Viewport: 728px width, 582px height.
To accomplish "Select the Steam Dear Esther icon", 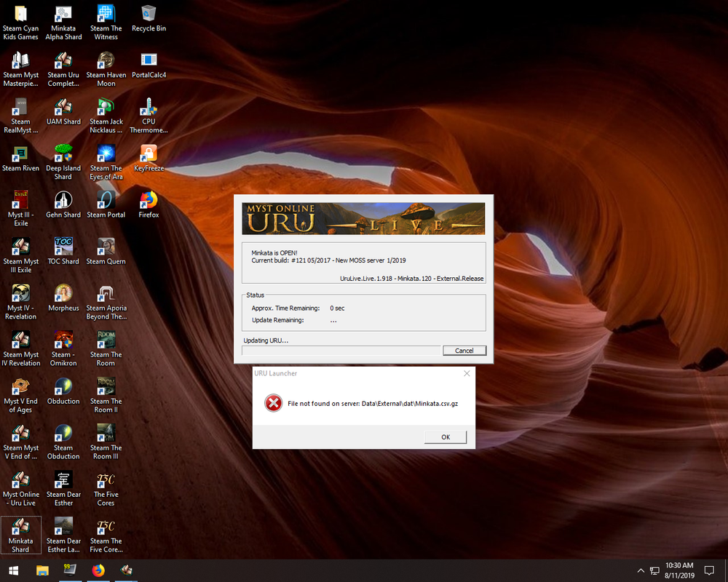I will (x=63, y=489).
